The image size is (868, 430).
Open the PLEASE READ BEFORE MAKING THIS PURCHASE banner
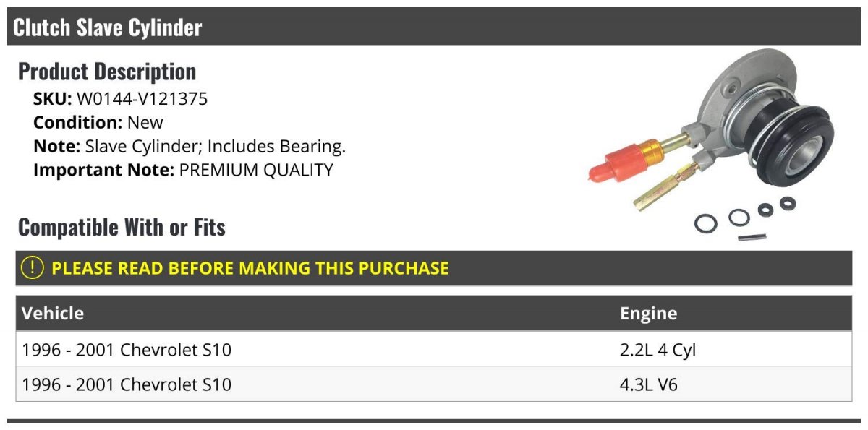pyautogui.click(x=434, y=267)
